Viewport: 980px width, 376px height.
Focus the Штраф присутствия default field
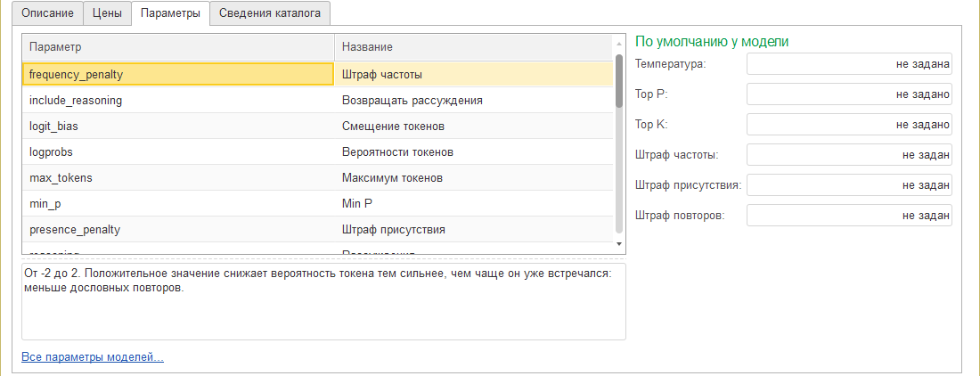point(849,184)
